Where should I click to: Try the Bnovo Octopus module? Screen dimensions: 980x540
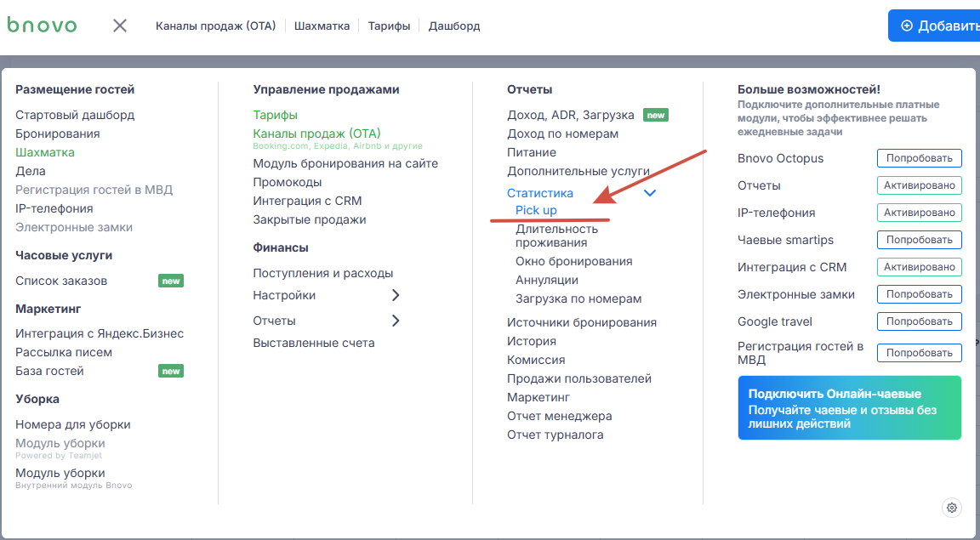click(x=919, y=158)
